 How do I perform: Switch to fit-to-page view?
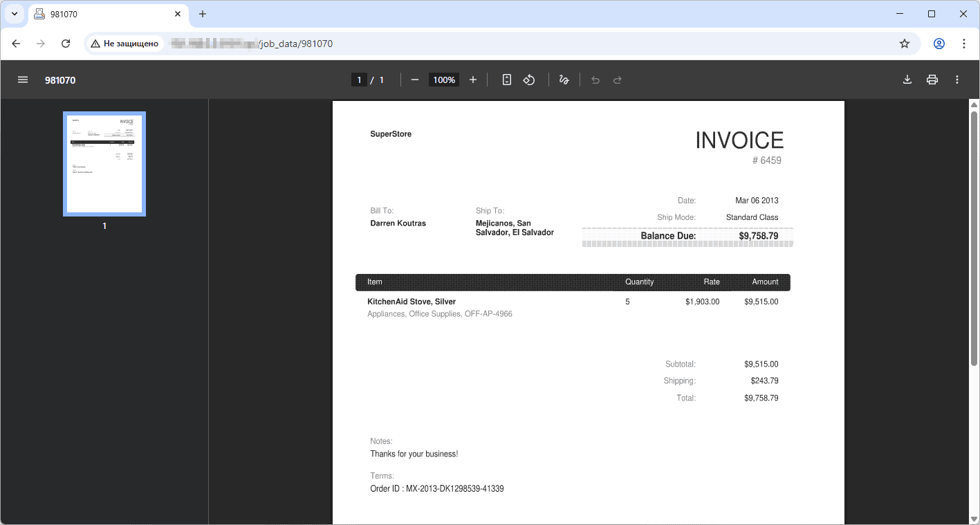(x=506, y=80)
